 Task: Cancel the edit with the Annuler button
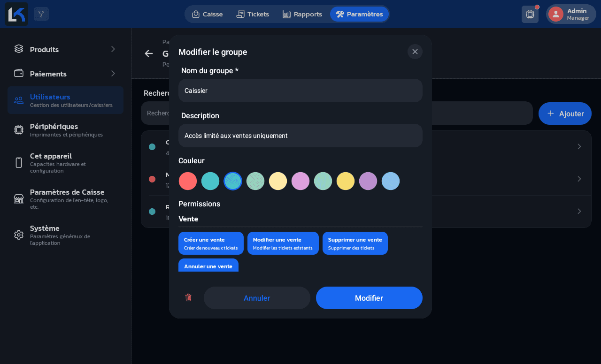[x=257, y=298]
